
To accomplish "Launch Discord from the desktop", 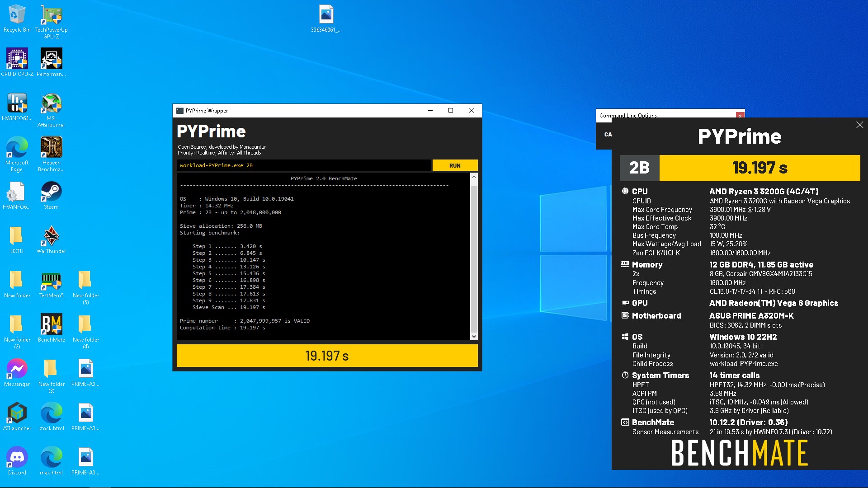I will tap(17, 461).
